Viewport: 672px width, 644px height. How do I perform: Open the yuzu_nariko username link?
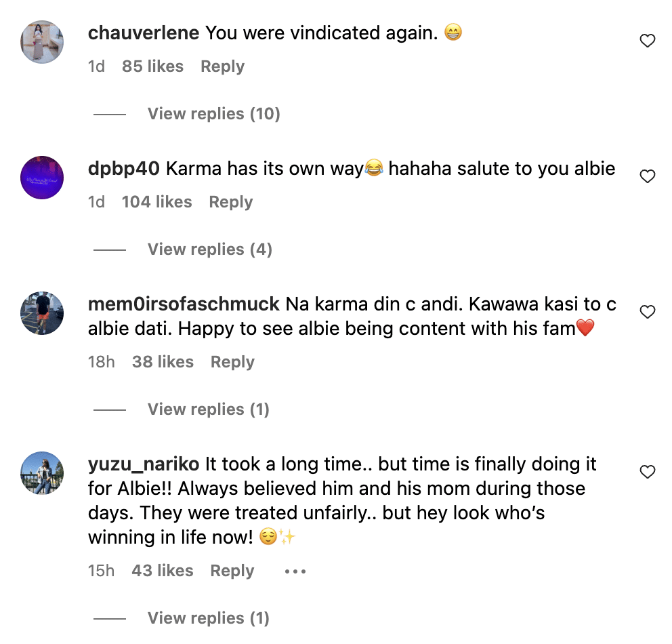144,464
